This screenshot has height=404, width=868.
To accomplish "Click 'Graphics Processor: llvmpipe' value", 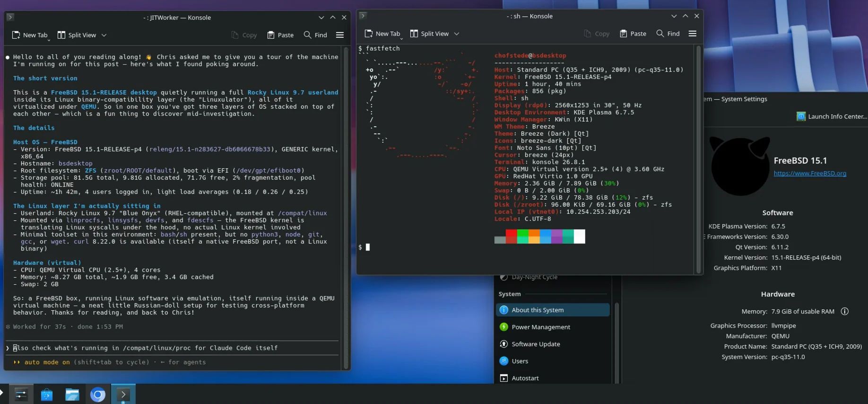I will (783, 325).
